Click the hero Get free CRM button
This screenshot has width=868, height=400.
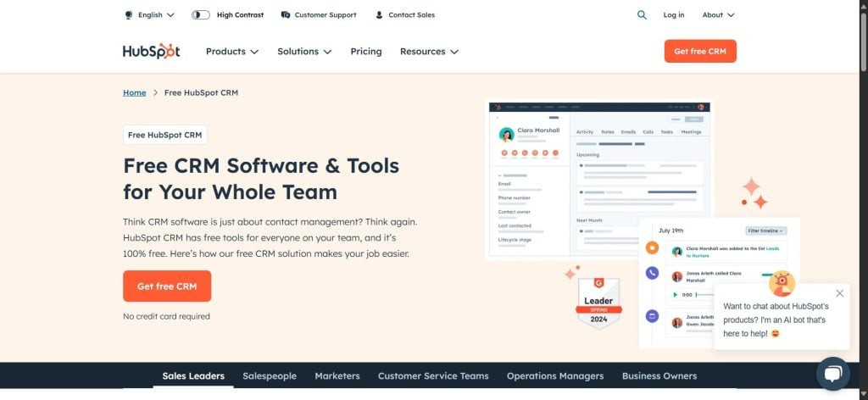(167, 286)
